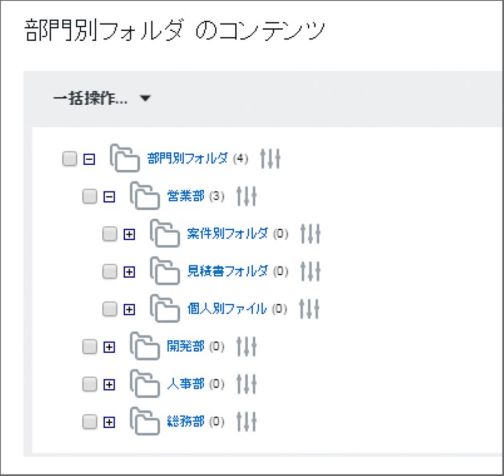Click the sort arrows icon beside 個人別ファイル
Image resolution: width=504 pixels, height=476 pixels.
click(309, 309)
